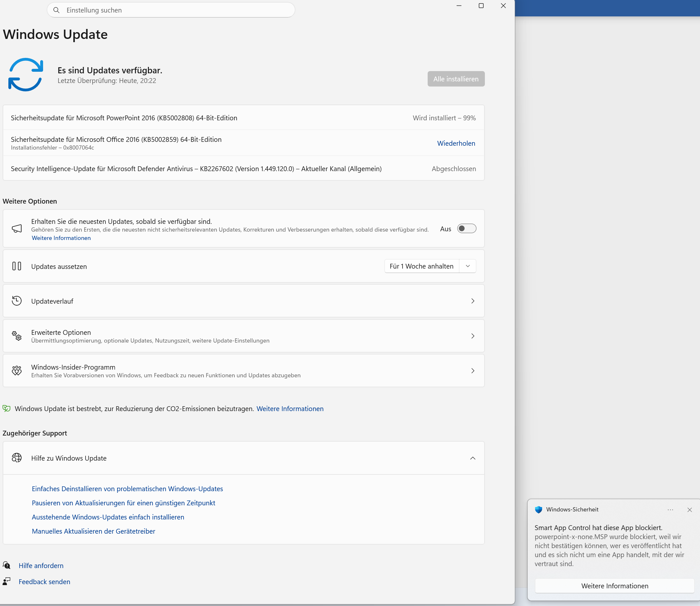Click the search magnifier icon

57,10
